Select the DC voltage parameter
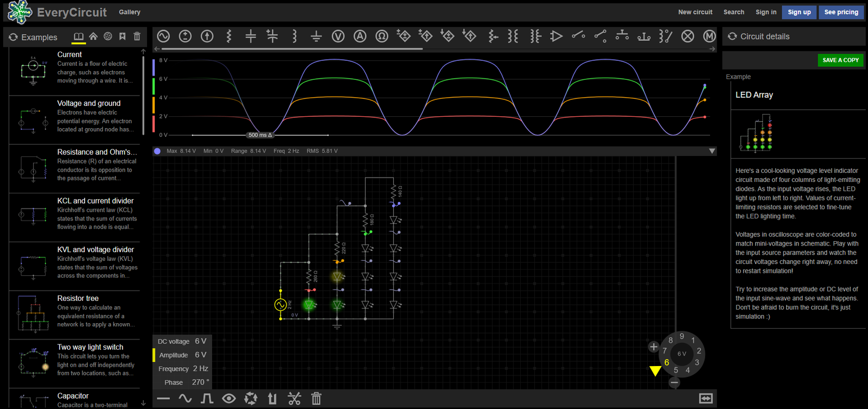This screenshot has height=409, width=868. click(x=182, y=341)
